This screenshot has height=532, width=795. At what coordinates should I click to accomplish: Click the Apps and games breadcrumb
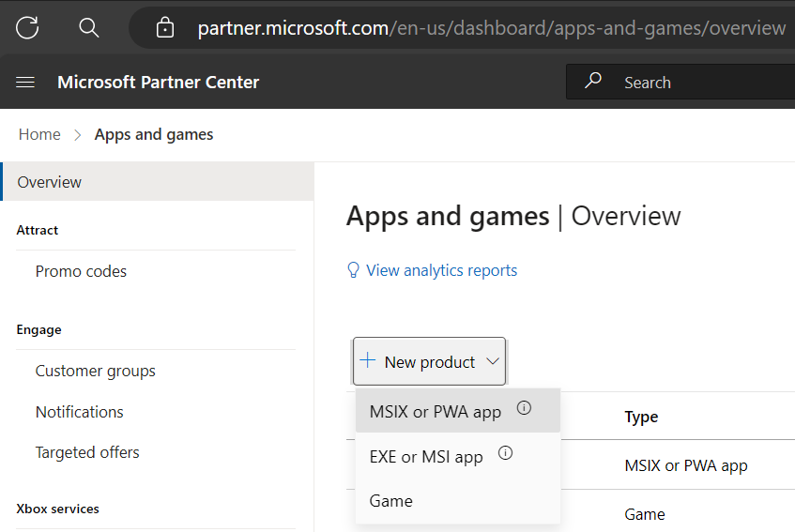(x=154, y=135)
